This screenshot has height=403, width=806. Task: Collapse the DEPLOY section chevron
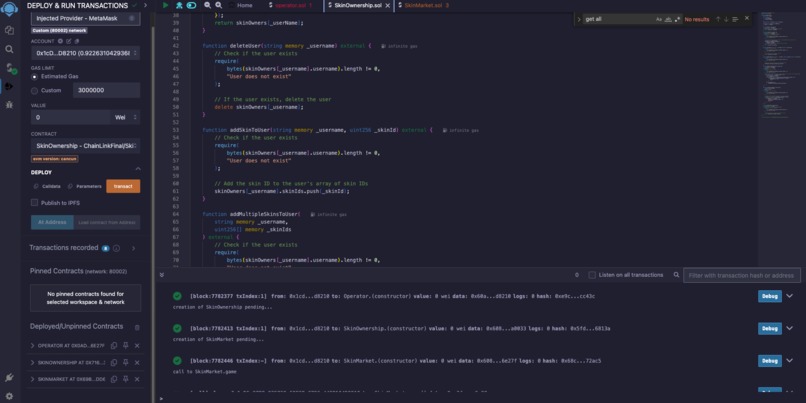click(x=137, y=169)
